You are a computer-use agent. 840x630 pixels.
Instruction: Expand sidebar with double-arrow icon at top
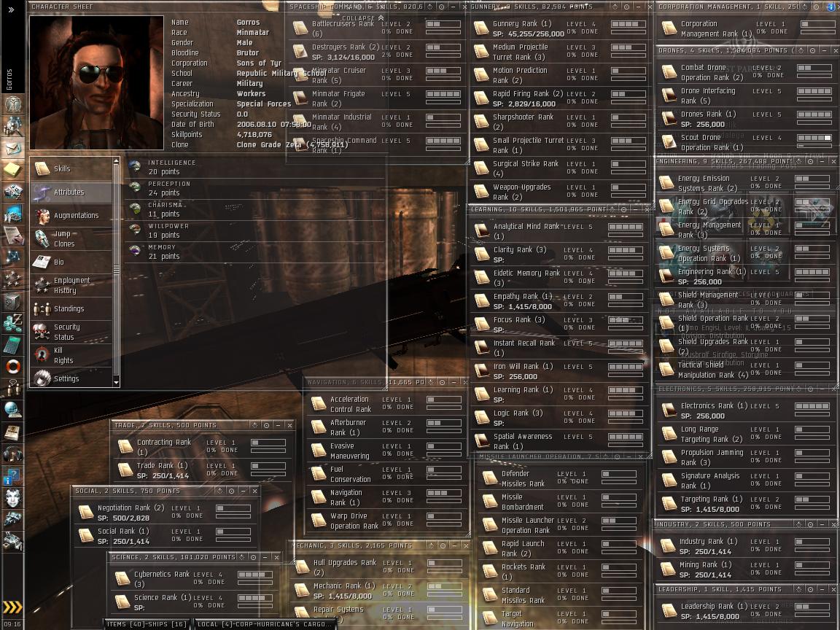12,9
